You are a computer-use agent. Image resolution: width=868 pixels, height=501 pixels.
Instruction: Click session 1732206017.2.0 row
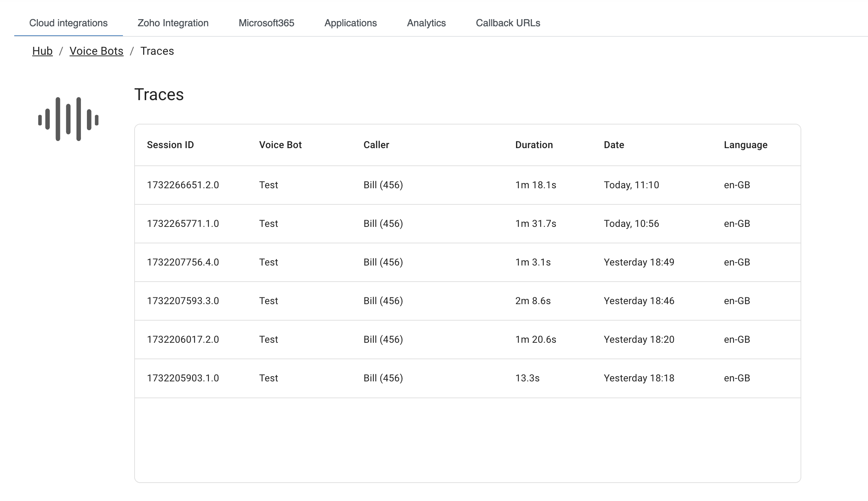coord(183,339)
